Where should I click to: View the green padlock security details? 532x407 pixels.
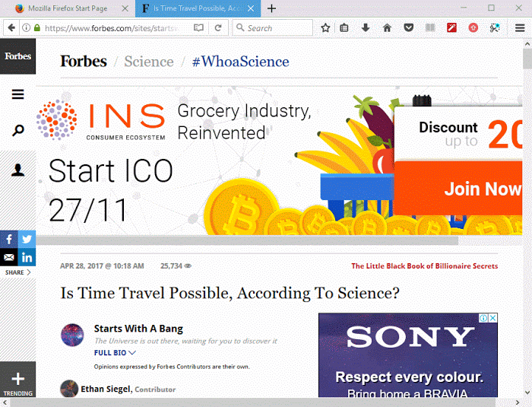point(37,28)
